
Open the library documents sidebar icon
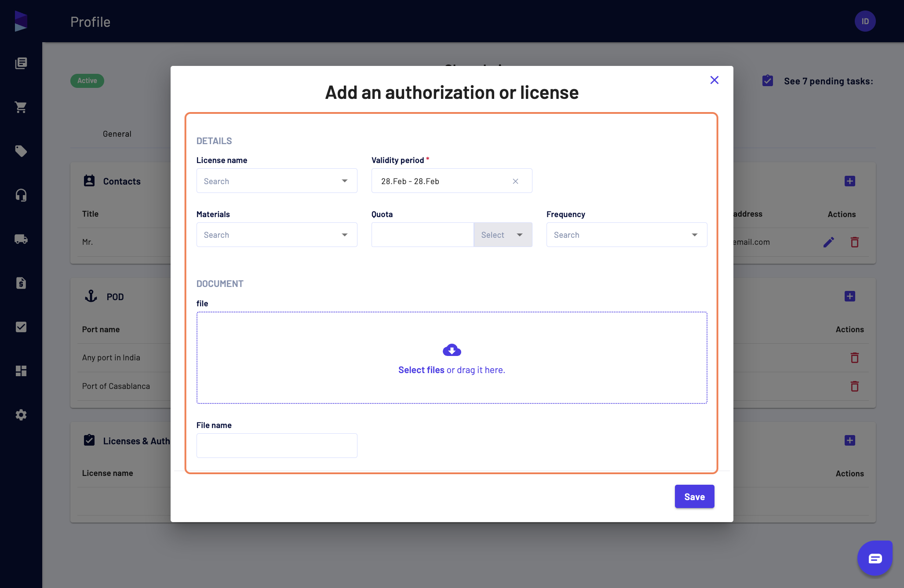pos(21,63)
